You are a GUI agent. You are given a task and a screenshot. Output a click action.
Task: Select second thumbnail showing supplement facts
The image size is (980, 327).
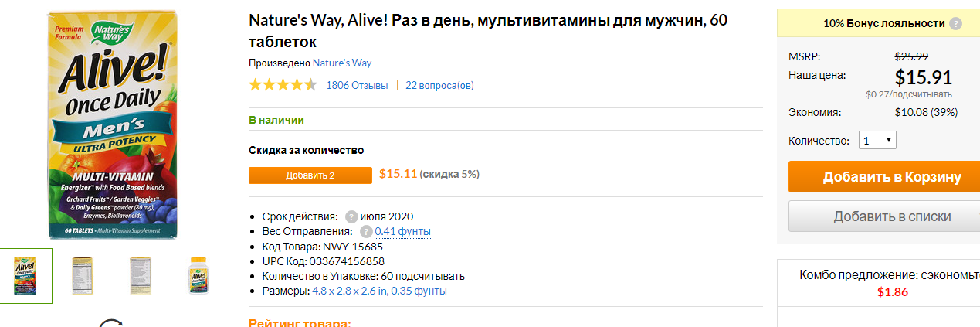pos(82,276)
